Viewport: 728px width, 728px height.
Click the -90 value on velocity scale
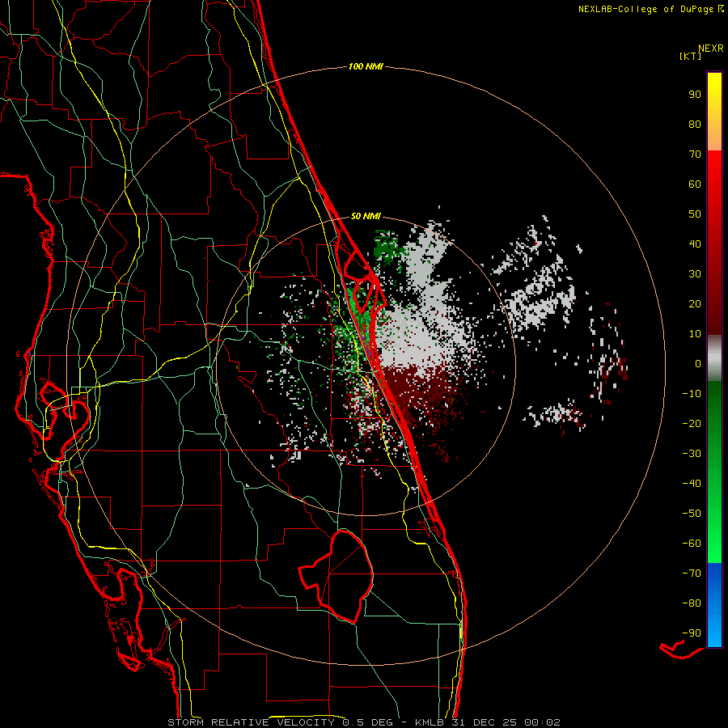coord(692,633)
